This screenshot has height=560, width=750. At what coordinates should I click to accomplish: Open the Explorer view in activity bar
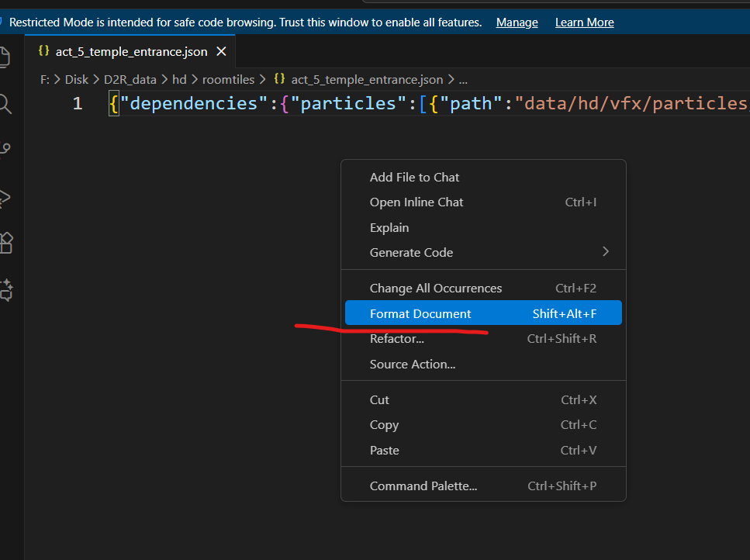[x=5, y=57]
